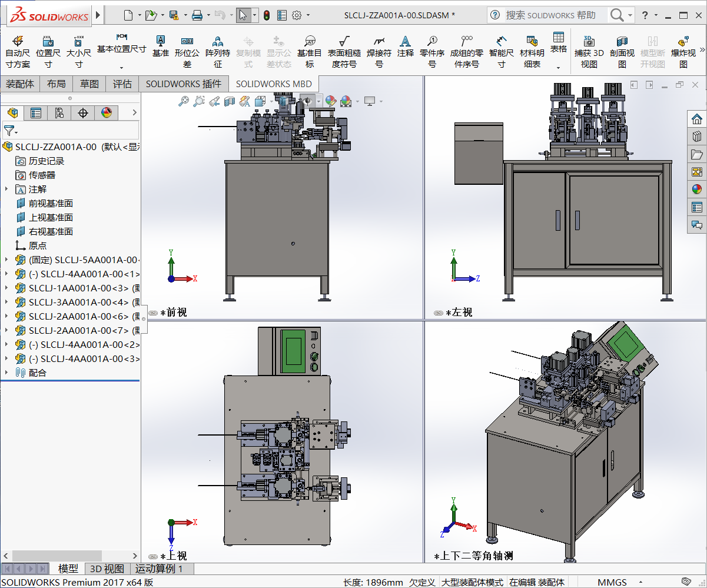Click the Auto Dimension Scheme (自动尺寸方案) tool

tap(18, 51)
